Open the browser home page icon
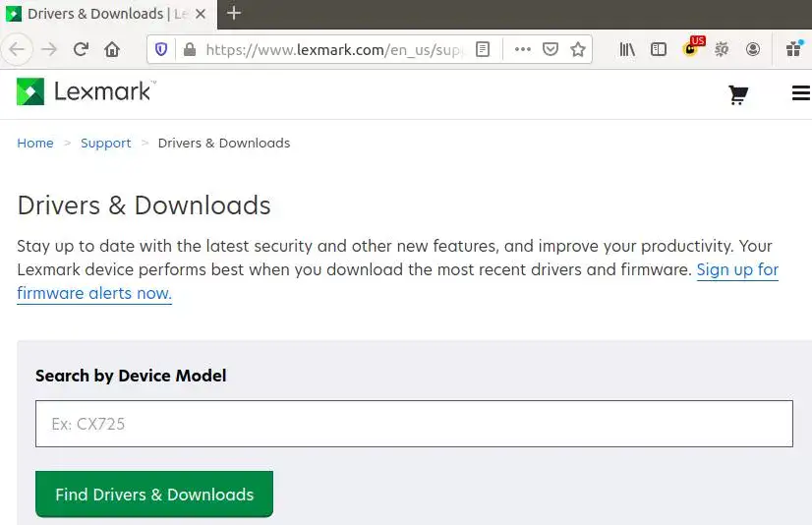This screenshot has width=812, height=525. [112, 50]
